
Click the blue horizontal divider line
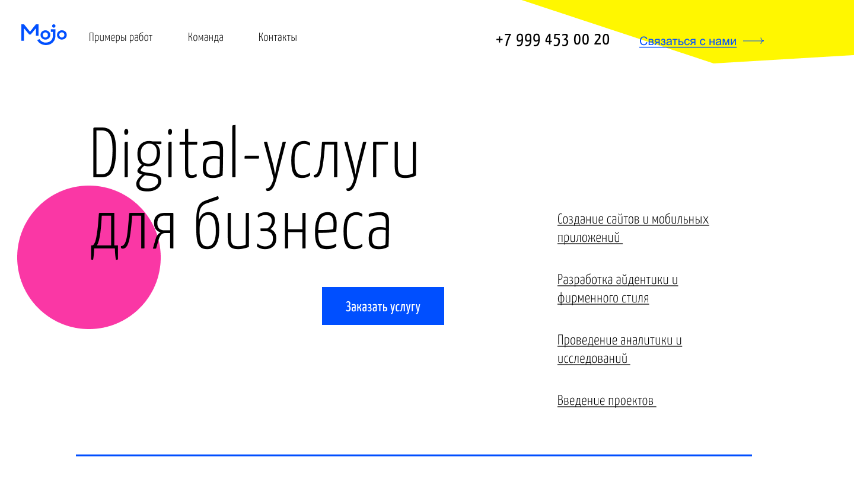click(x=413, y=455)
